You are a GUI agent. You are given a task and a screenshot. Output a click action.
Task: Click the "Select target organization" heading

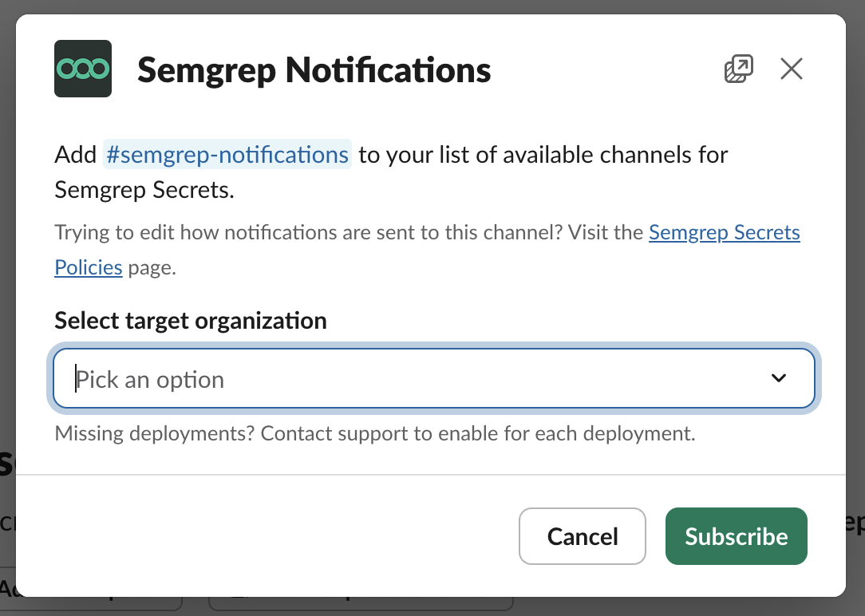click(x=190, y=321)
